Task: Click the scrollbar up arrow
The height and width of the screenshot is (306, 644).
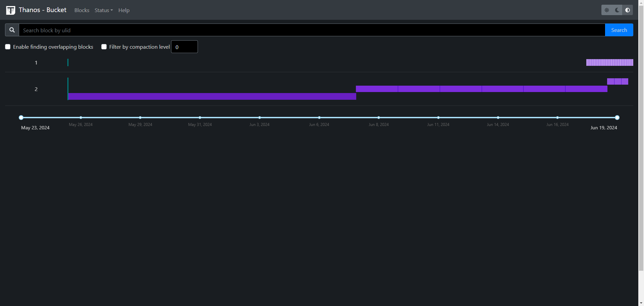Action: (641, 2)
